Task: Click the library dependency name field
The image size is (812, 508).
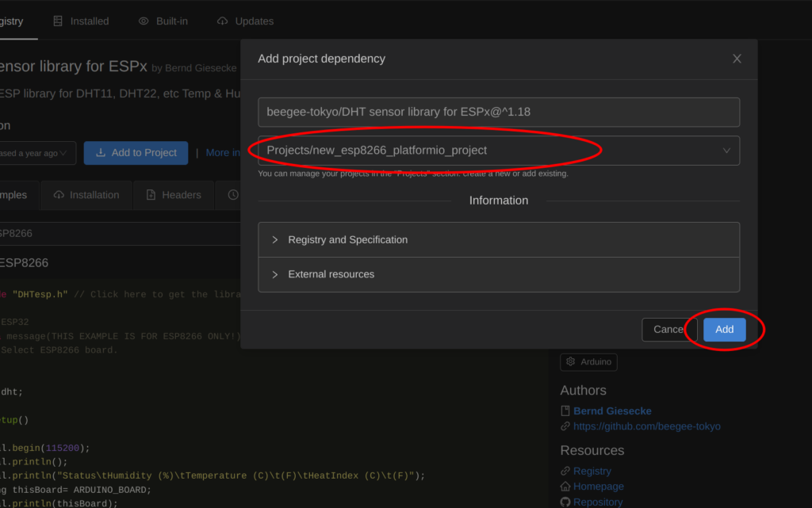Action: (x=498, y=112)
